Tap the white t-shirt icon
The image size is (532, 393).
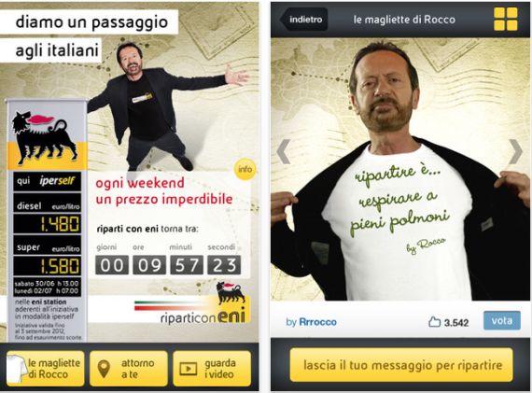(17, 368)
